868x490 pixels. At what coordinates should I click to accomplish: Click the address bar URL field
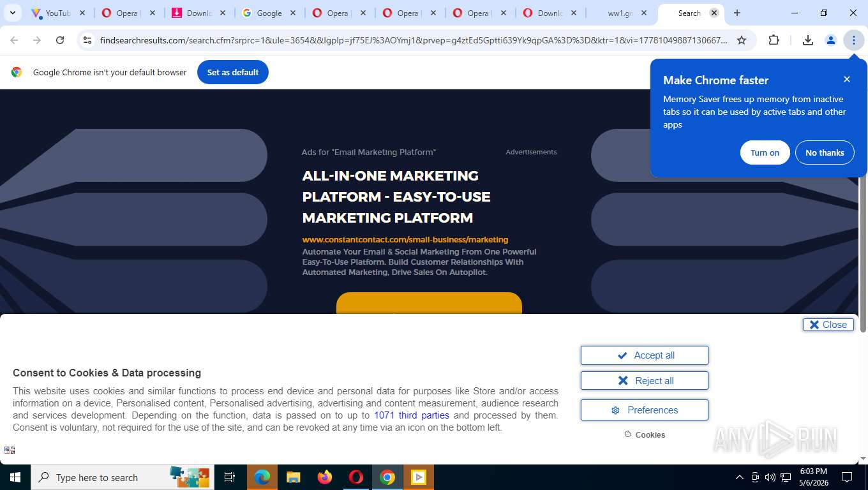point(414,40)
